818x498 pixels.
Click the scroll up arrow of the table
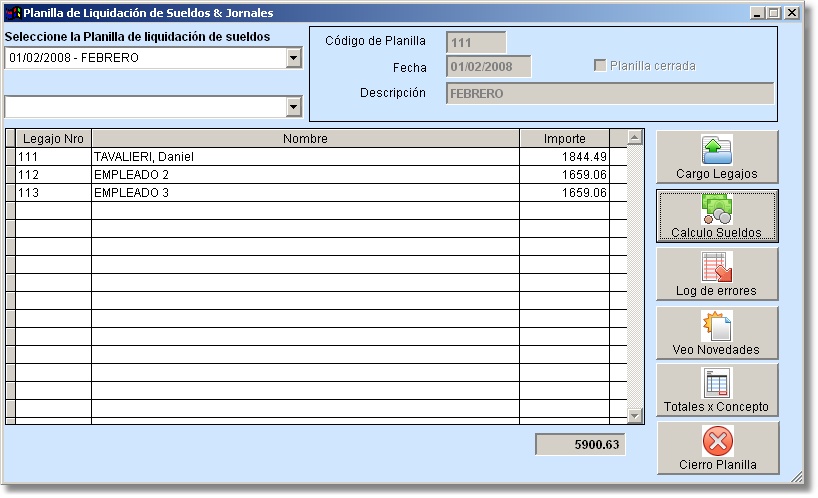(x=634, y=137)
